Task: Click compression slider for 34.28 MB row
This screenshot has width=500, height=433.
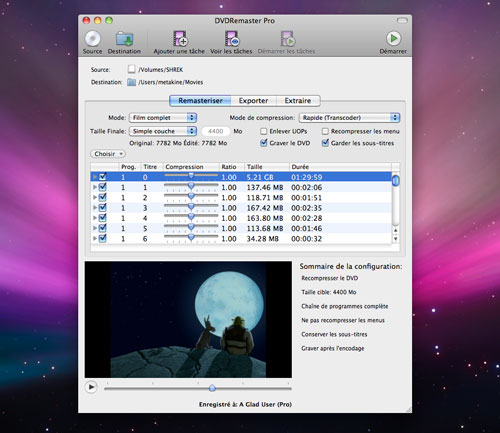Action: coord(191,238)
